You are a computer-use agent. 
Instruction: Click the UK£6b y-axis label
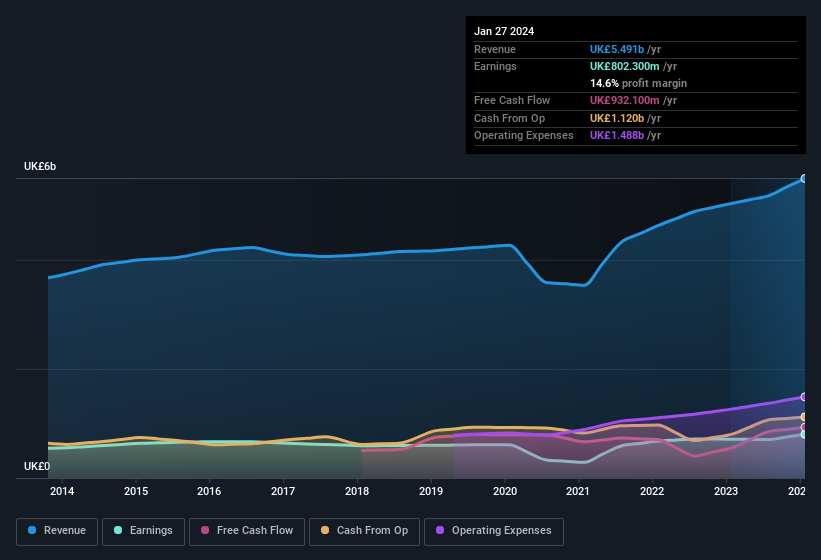(x=40, y=166)
